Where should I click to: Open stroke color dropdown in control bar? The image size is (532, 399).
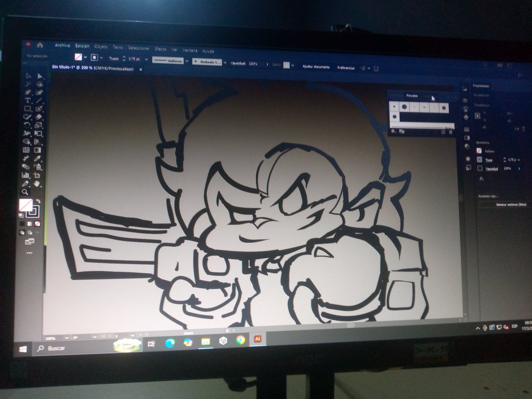[x=102, y=58]
